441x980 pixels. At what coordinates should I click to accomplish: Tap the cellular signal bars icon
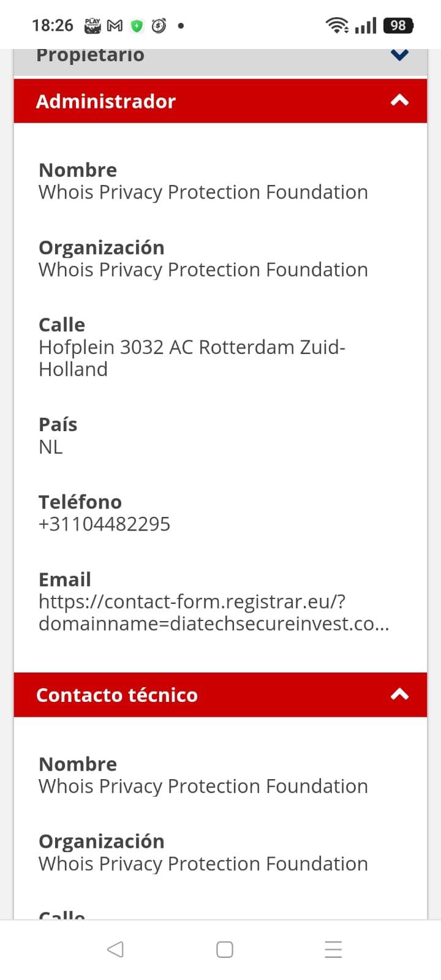366,26
